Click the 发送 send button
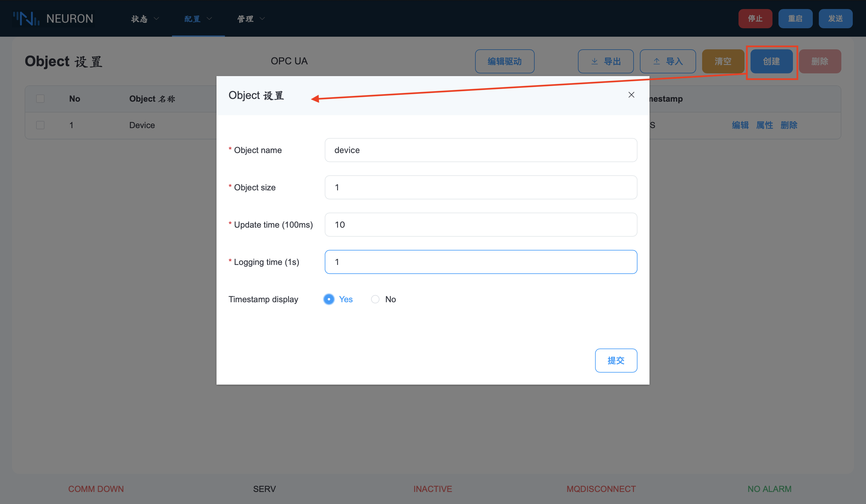 (835, 19)
